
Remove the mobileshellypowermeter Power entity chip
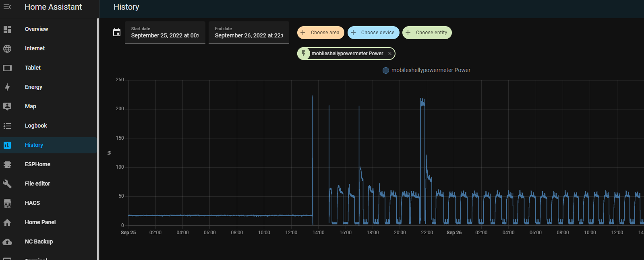(x=390, y=54)
